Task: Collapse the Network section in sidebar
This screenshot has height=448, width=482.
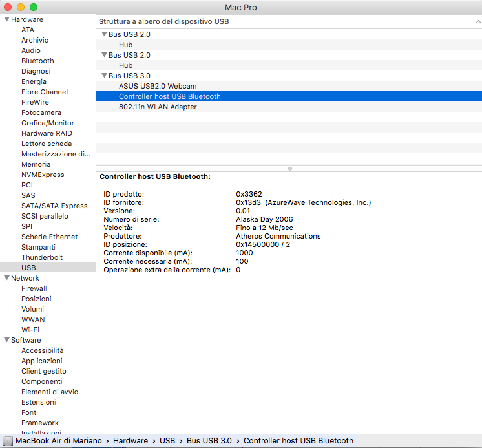Action: (x=6, y=278)
